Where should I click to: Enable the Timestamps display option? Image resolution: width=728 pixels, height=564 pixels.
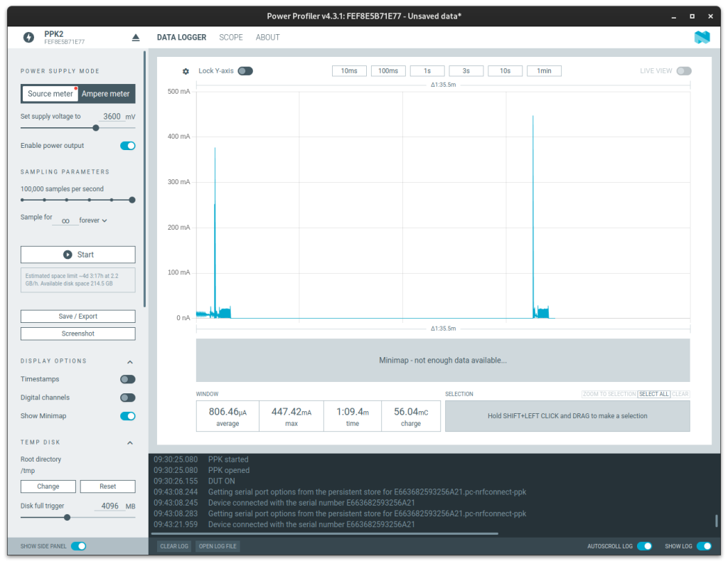coord(128,380)
